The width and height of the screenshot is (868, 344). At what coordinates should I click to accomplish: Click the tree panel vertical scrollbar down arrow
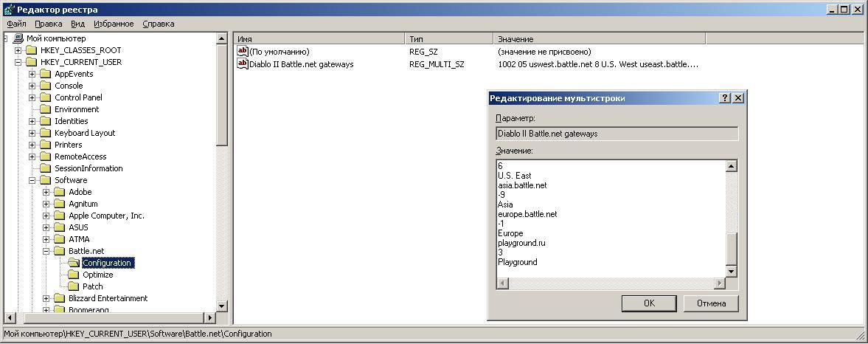222,306
